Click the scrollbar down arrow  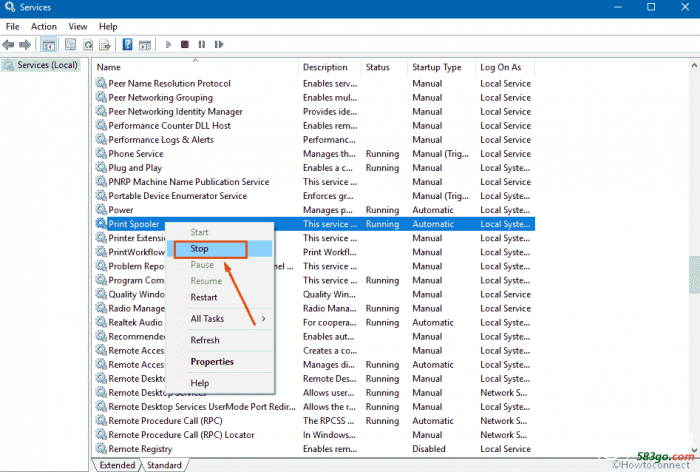[694, 450]
